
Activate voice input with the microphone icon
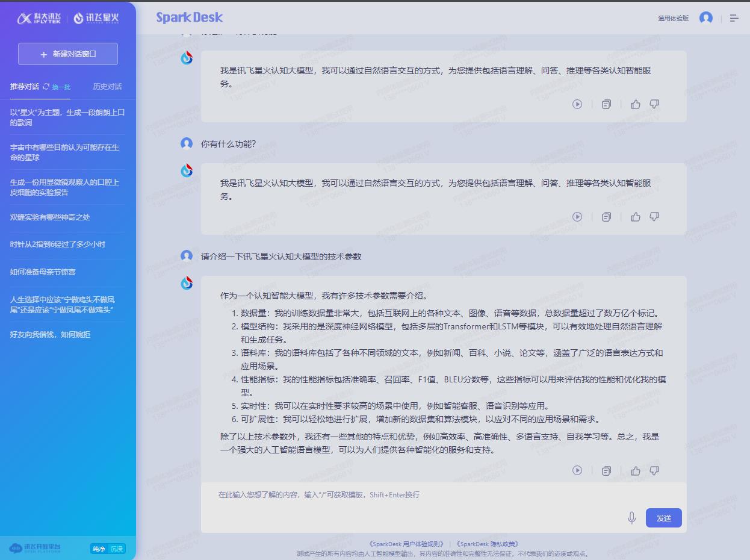click(631, 518)
